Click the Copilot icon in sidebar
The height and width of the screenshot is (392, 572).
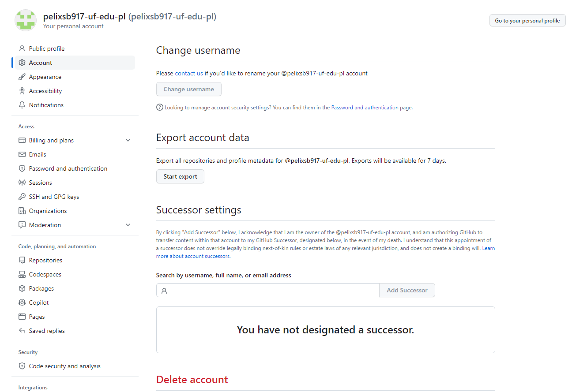(x=22, y=302)
